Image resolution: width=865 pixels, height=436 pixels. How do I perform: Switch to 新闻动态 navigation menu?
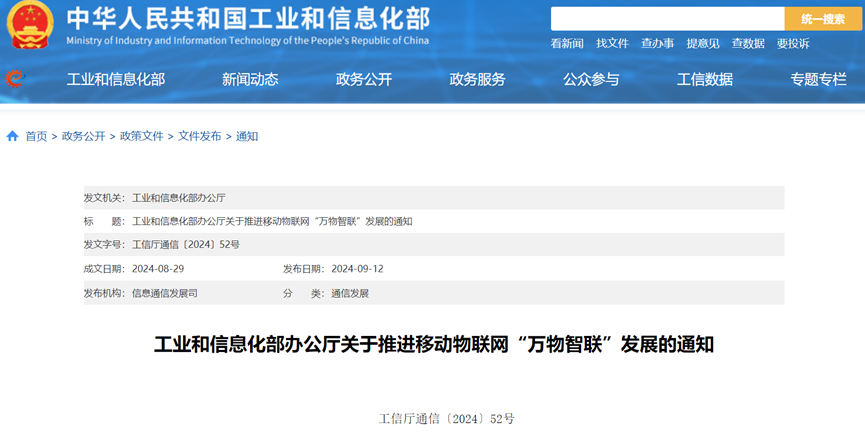pos(250,80)
